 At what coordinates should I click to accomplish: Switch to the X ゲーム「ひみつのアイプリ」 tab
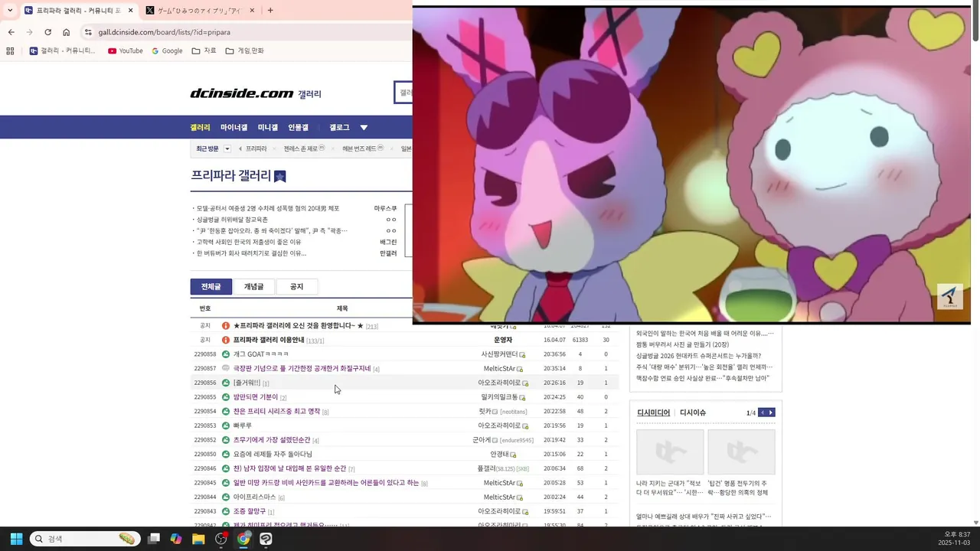tap(200, 11)
